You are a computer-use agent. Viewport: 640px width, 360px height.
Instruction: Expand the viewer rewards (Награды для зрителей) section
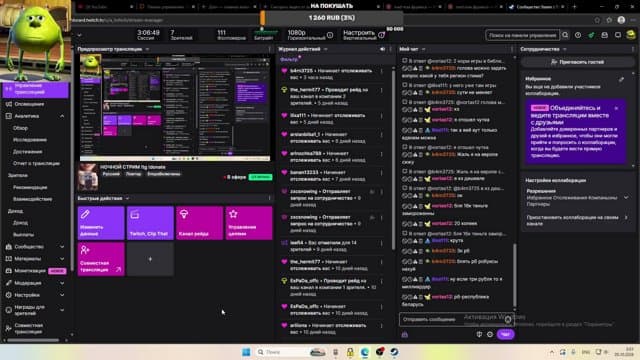coord(62,310)
